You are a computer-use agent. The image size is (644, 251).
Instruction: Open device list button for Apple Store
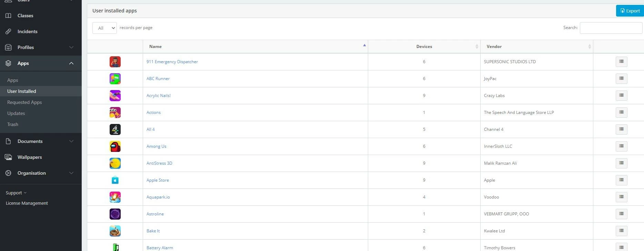pyautogui.click(x=621, y=180)
